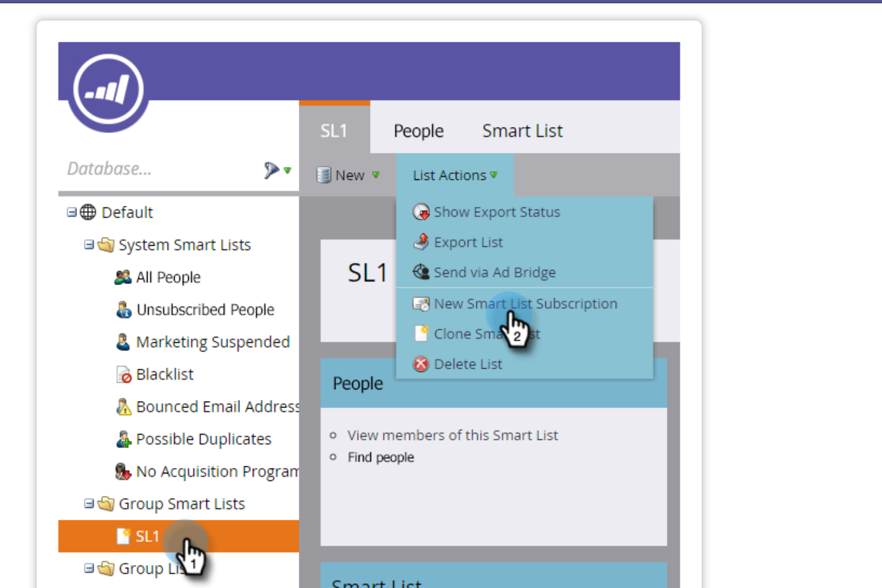Viewport: 882px width, 588px height.
Task: Collapse the Group Smart Lists folder
Action: [x=89, y=504]
